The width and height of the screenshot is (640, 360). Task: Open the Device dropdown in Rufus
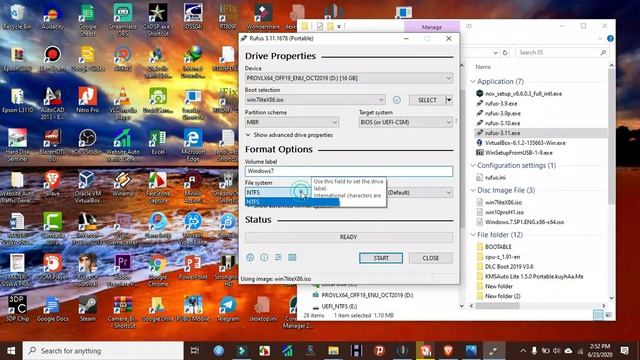pos(349,78)
